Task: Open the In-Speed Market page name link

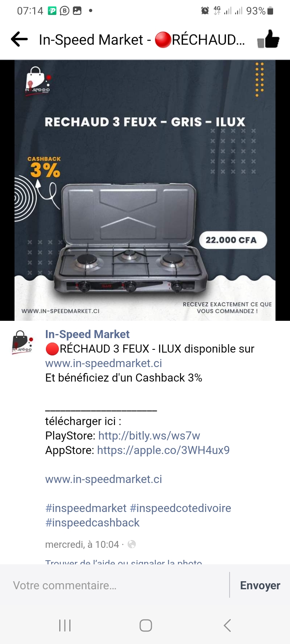Action: point(87,334)
